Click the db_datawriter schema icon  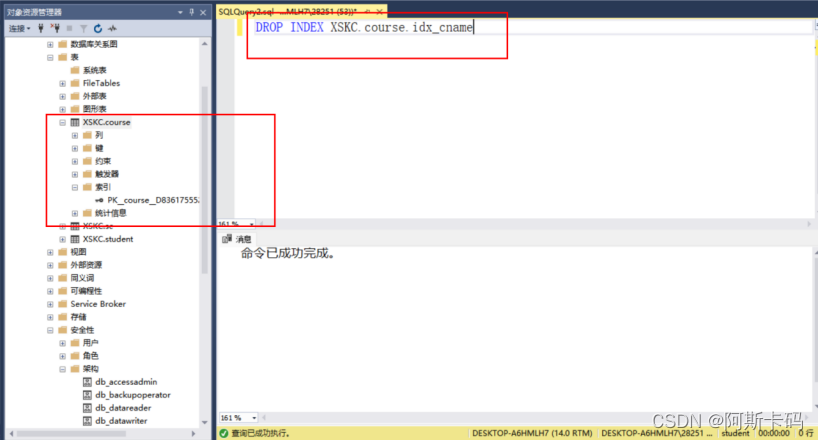coord(88,421)
